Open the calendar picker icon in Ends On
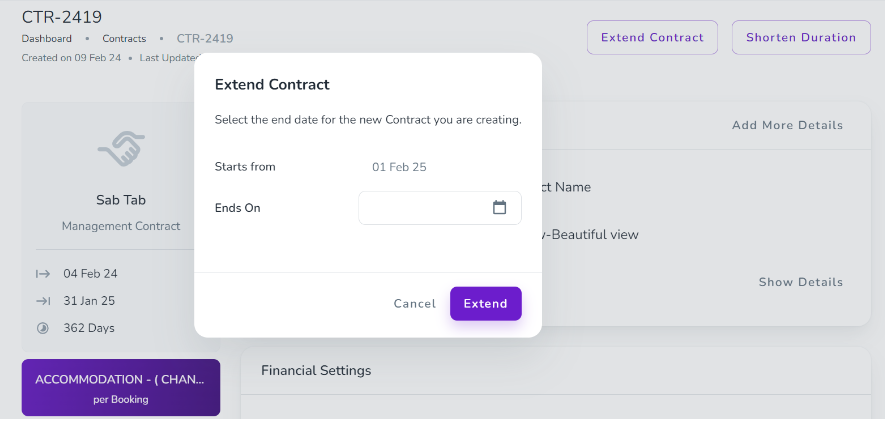The width and height of the screenshot is (885, 422). point(500,207)
